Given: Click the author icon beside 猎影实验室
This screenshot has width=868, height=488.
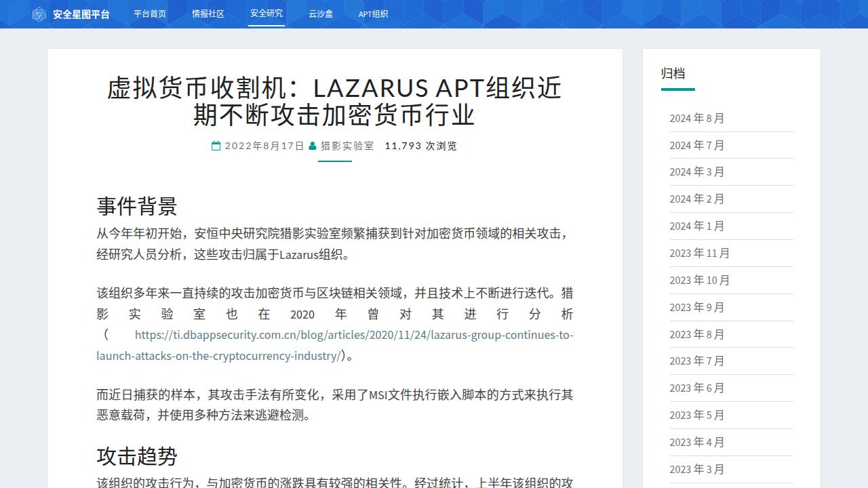Looking at the screenshot, I should click(x=313, y=146).
